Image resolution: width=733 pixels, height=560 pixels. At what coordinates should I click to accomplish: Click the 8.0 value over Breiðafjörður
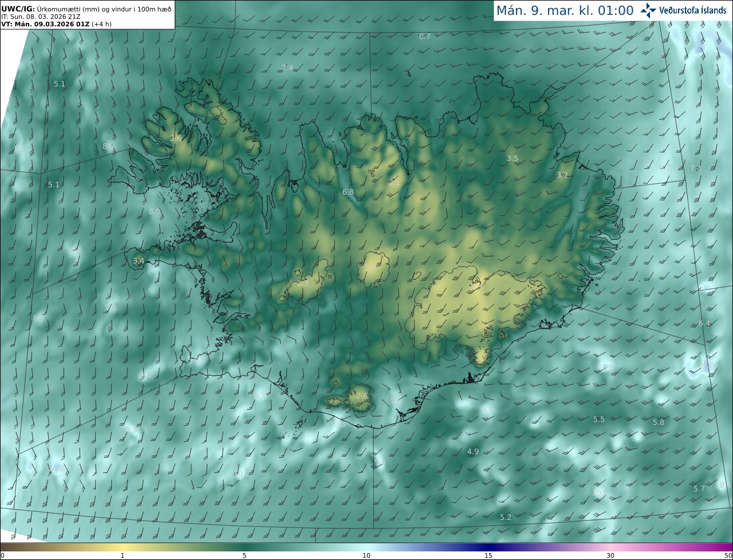click(155, 211)
